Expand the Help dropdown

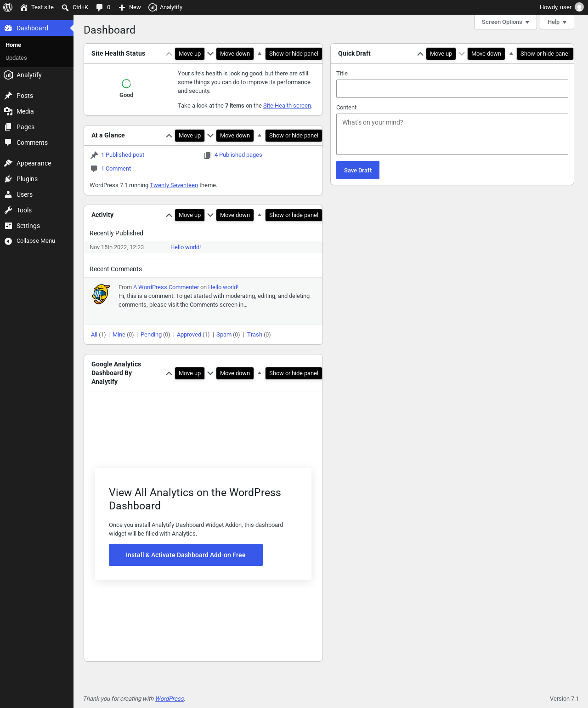(x=557, y=22)
